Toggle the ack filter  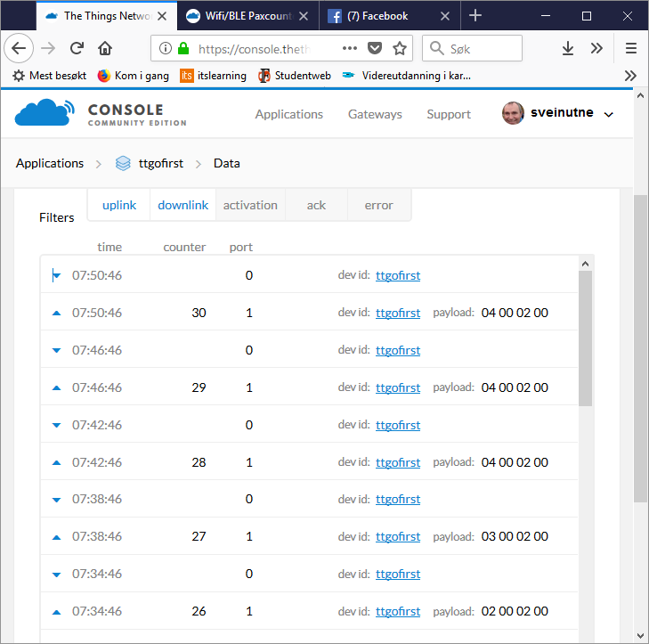pyautogui.click(x=316, y=206)
